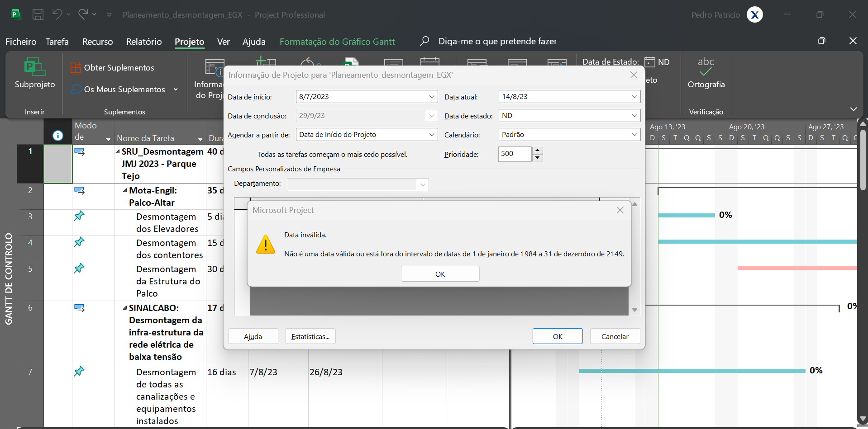Click the Gantt bar for Desmontagem dos Elevadores
This screenshot has width=868, height=429.
click(x=687, y=215)
